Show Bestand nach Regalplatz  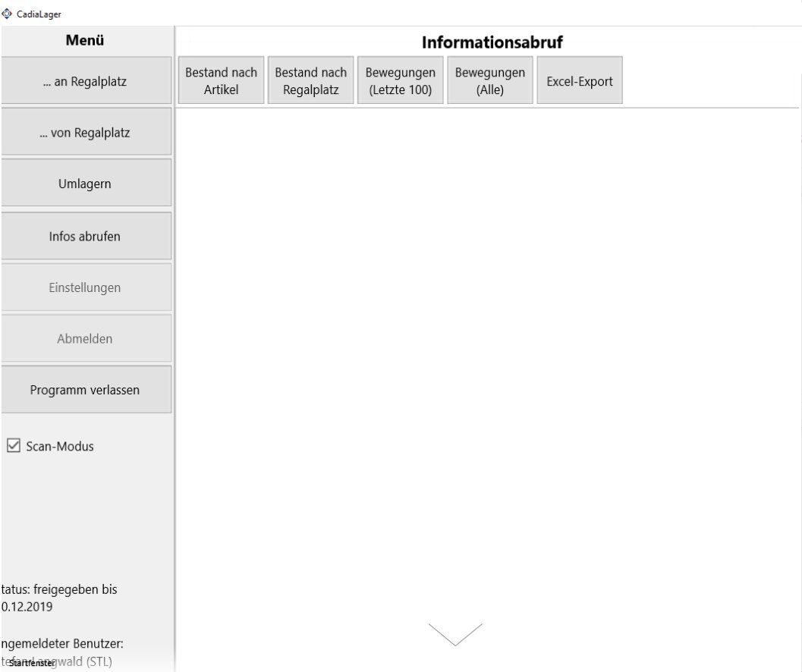(x=311, y=81)
